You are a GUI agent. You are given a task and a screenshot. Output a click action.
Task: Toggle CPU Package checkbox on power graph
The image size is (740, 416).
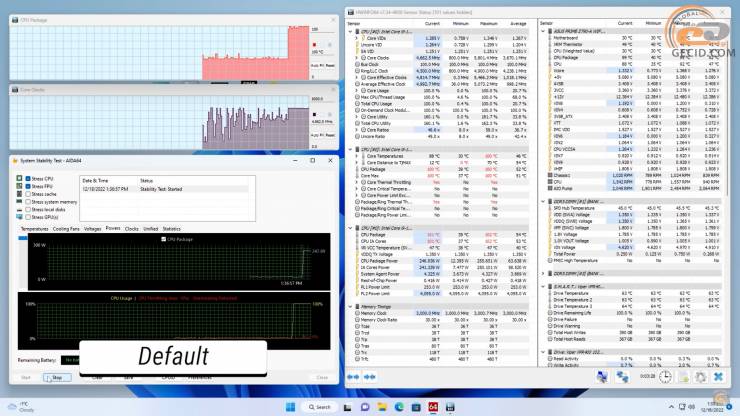[163, 239]
